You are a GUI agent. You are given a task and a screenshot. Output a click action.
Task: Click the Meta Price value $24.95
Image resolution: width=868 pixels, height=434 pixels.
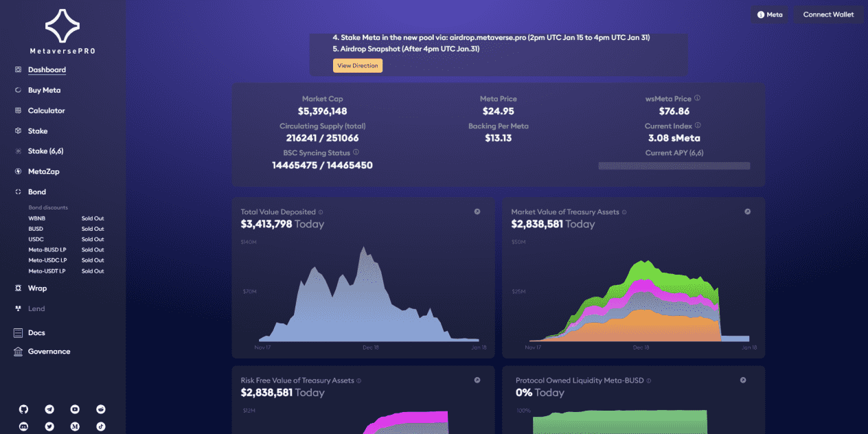(x=499, y=111)
